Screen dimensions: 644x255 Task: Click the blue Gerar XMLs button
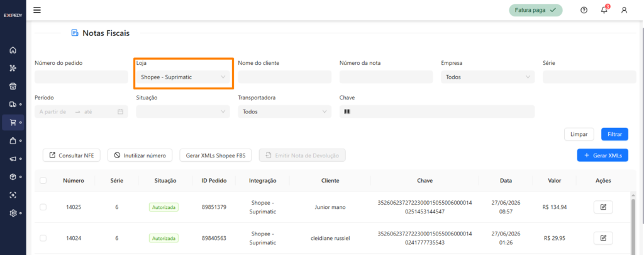coord(602,156)
